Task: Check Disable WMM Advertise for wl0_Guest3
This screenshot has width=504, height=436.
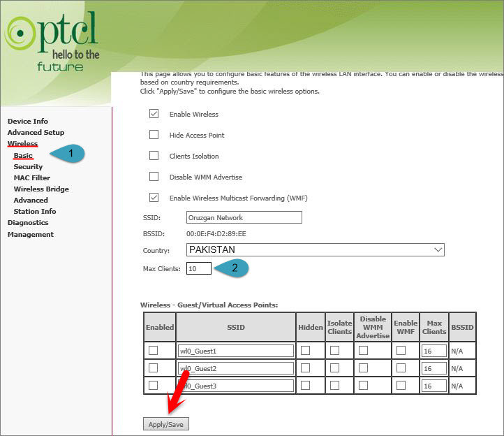Action: (x=363, y=385)
